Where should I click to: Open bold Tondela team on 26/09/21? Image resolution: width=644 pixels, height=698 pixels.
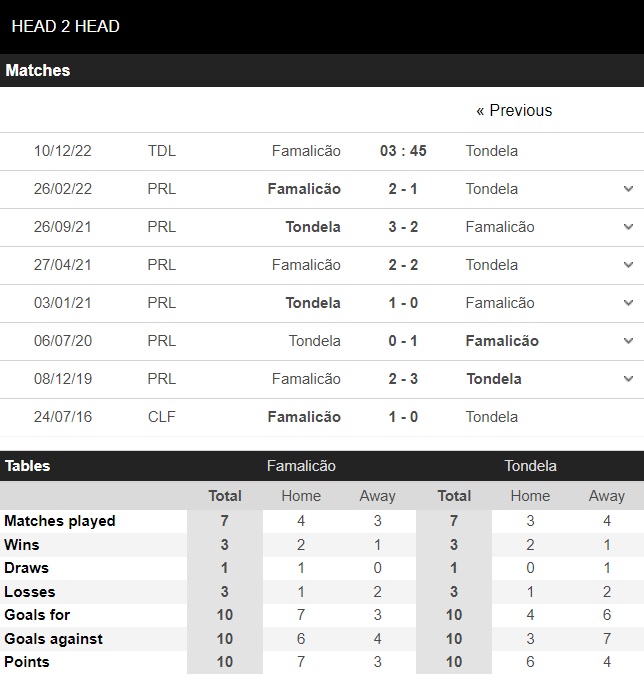click(x=313, y=227)
